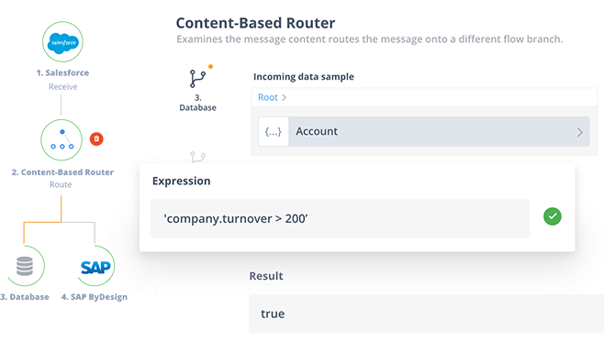Go to Root in breadcrumb
This screenshot has height=364, width=615.
tap(267, 97)
